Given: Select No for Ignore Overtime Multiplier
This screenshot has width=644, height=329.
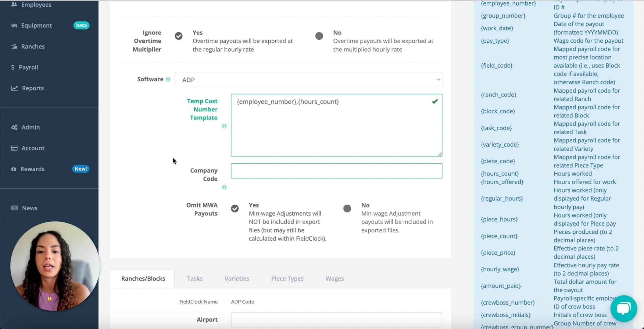Looking at the screenshot, I should (x=319, y=36).
